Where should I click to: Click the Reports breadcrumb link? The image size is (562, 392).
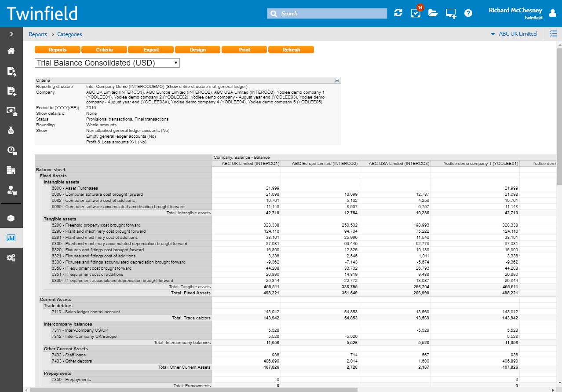38,34
